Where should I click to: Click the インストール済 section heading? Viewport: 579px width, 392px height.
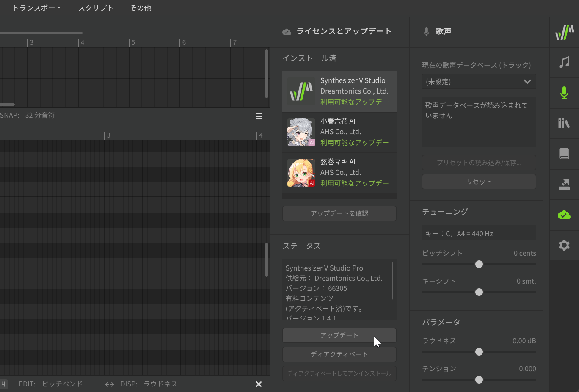[309, 58]
